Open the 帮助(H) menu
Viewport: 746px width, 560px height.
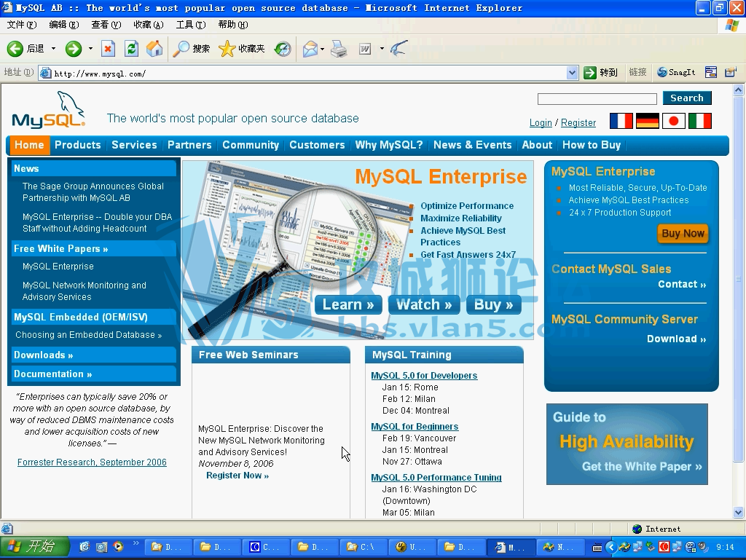(233, 25)
